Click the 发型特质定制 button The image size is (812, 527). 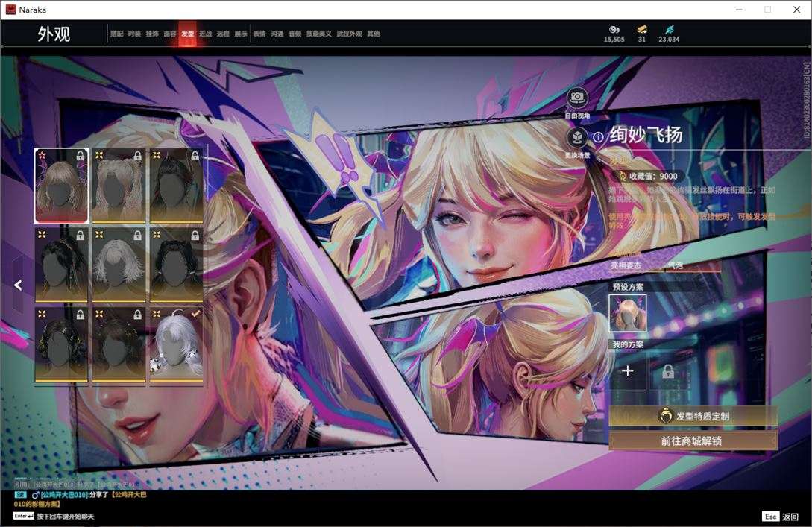[693, 416]
